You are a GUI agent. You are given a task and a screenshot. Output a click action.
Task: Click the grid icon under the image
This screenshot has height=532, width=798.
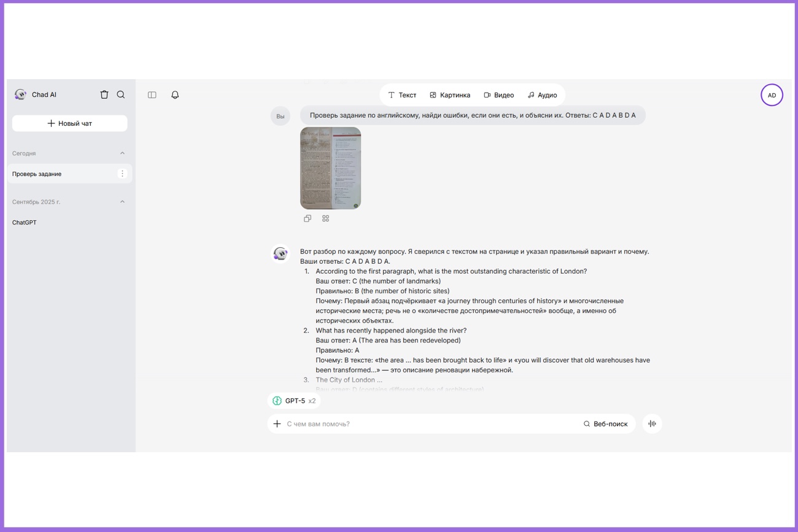(x=325, y=218)
